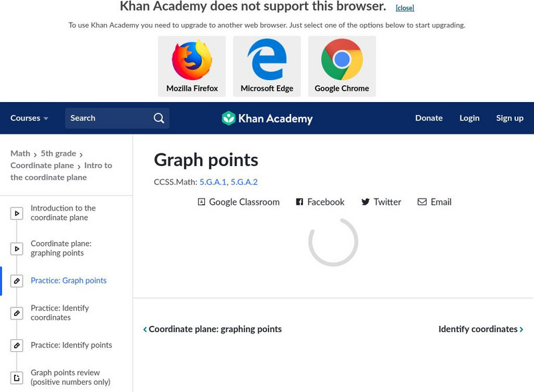Click the Sign up button

pos(509,118)
